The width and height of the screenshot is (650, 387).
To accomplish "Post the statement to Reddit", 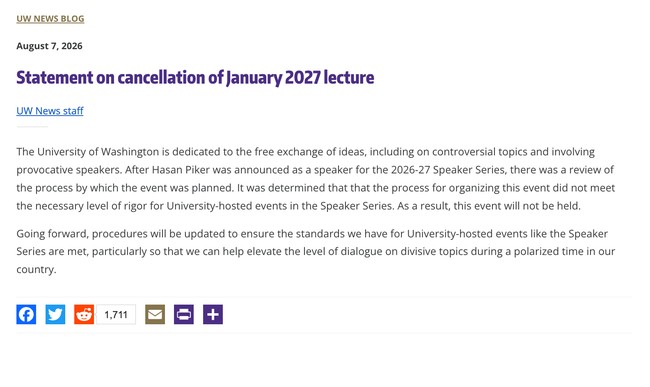I will (x=84, y=314).
